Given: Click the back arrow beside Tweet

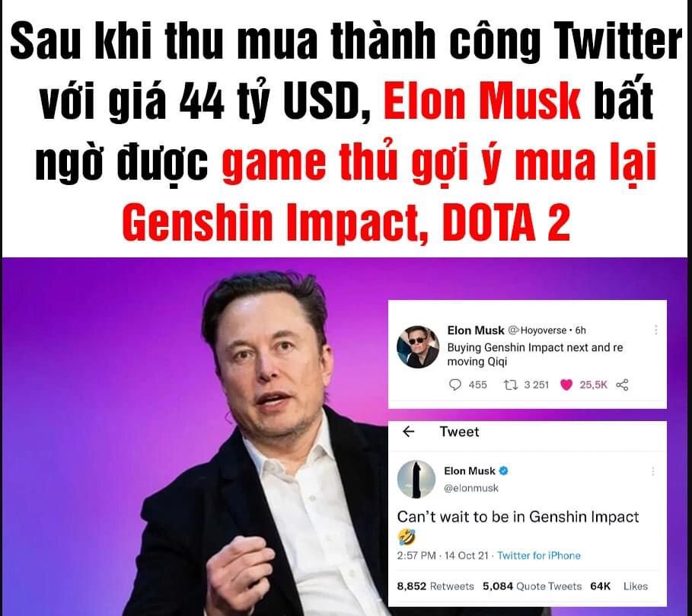Looking at the screenshot, I should tap(409, 432).
